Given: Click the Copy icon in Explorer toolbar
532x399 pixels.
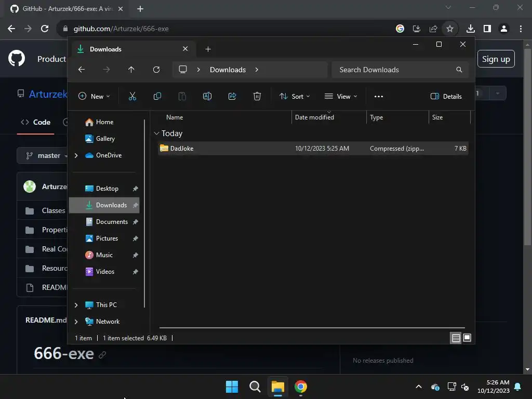Looking at the screenshot, I should [x=157, y=96].
